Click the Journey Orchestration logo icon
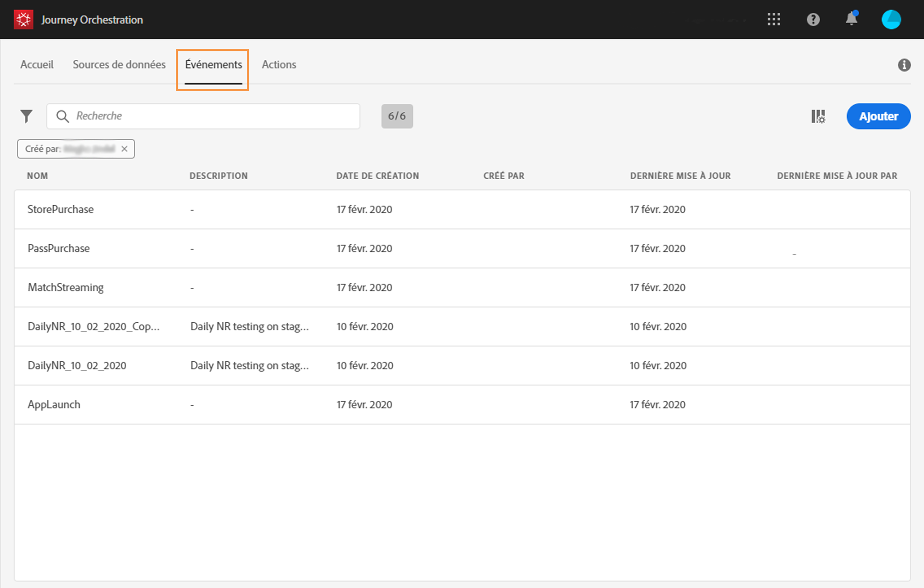 [x=23, y=20]
